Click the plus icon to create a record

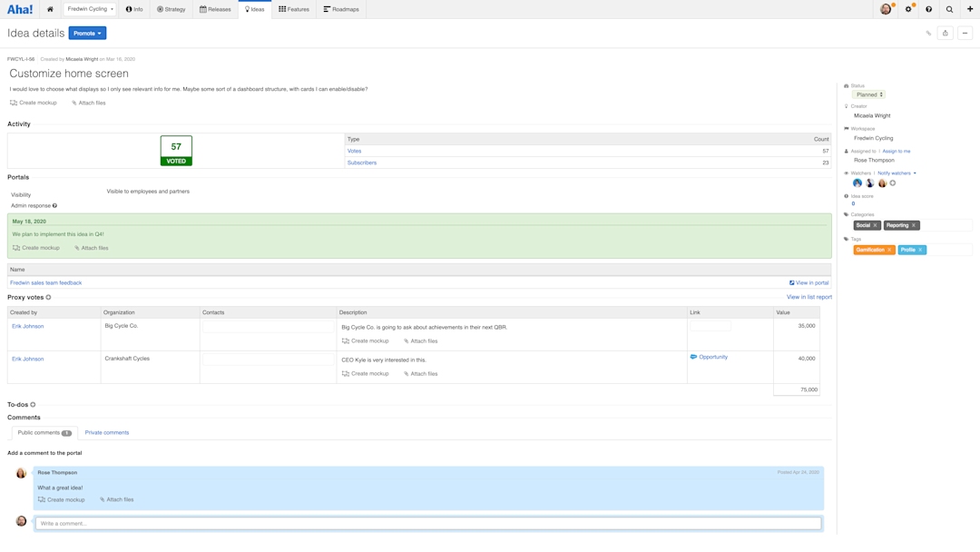click(x=970, y=9)
